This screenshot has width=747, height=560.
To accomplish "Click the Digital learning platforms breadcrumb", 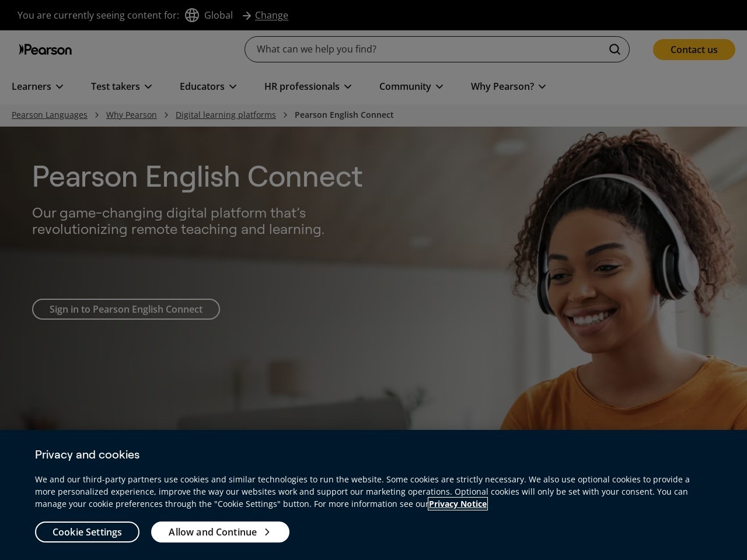I will point(226,115).
